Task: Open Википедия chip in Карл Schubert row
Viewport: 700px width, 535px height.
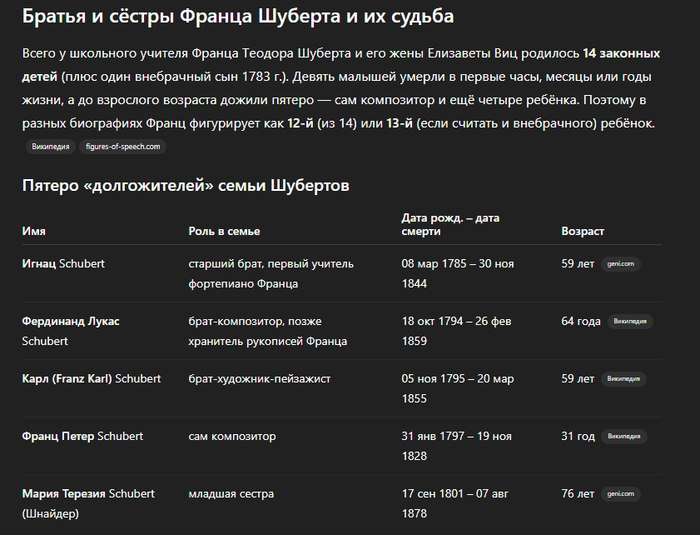Action: (624, 379)
